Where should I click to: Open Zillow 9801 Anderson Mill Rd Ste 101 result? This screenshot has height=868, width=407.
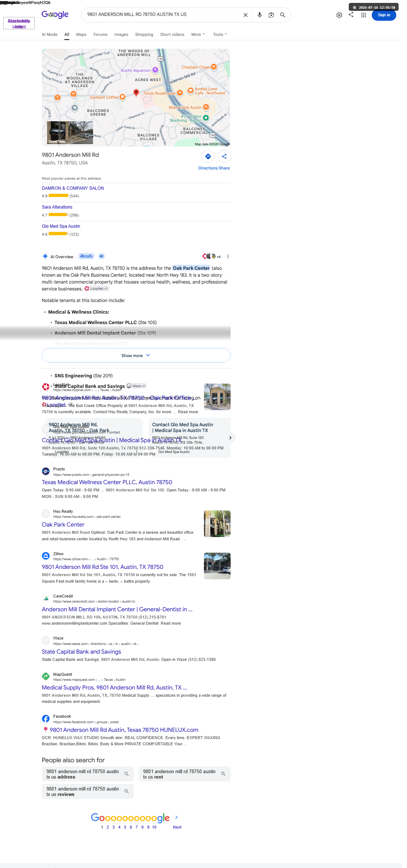tap(102, 567)
